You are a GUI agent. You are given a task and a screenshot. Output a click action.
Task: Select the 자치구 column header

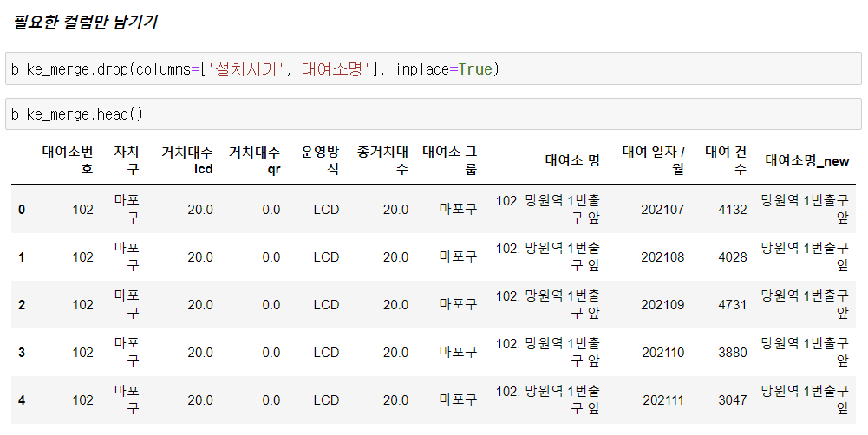[x=127, y=160]
